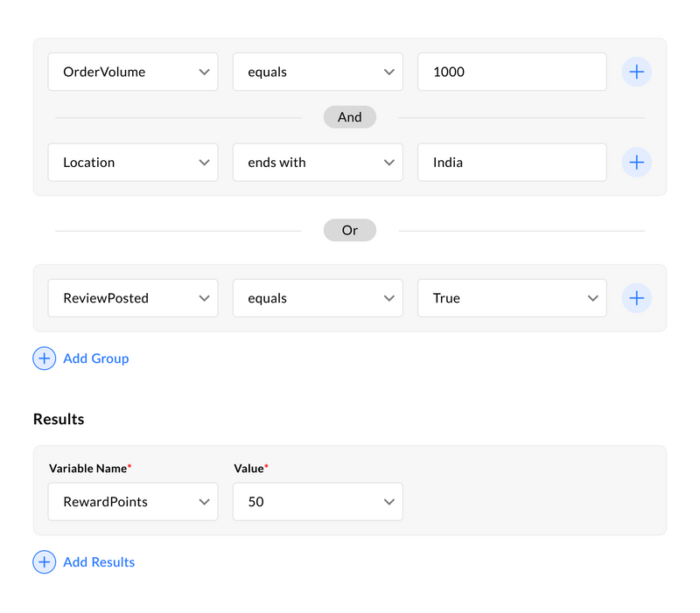Open the Location attribute dropdown
Screen dimensions: 700x613
tap(132, 162)
